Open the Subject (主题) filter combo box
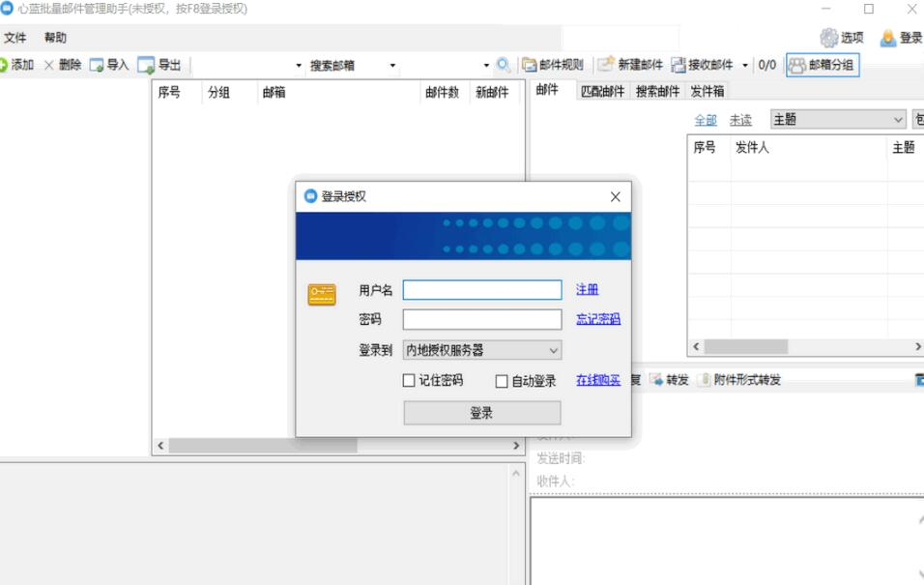The height and width of the screenshot is (585, 924). 837,120
